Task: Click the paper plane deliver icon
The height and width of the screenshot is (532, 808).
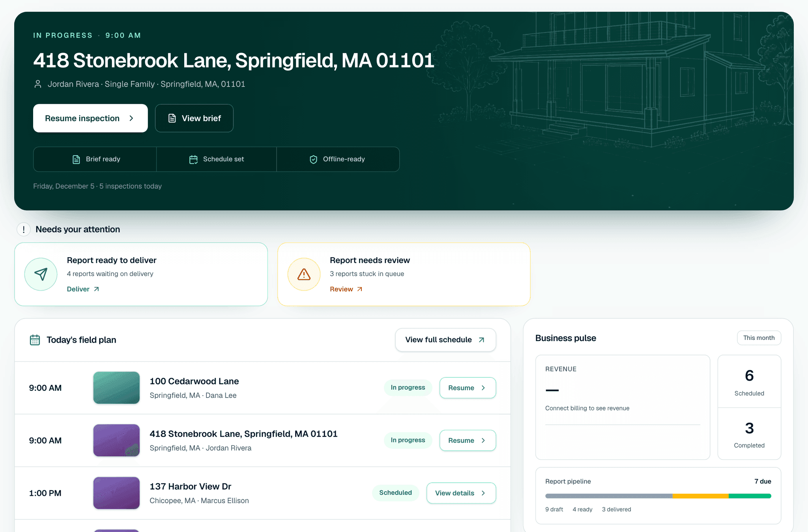Action: (41, 274)
